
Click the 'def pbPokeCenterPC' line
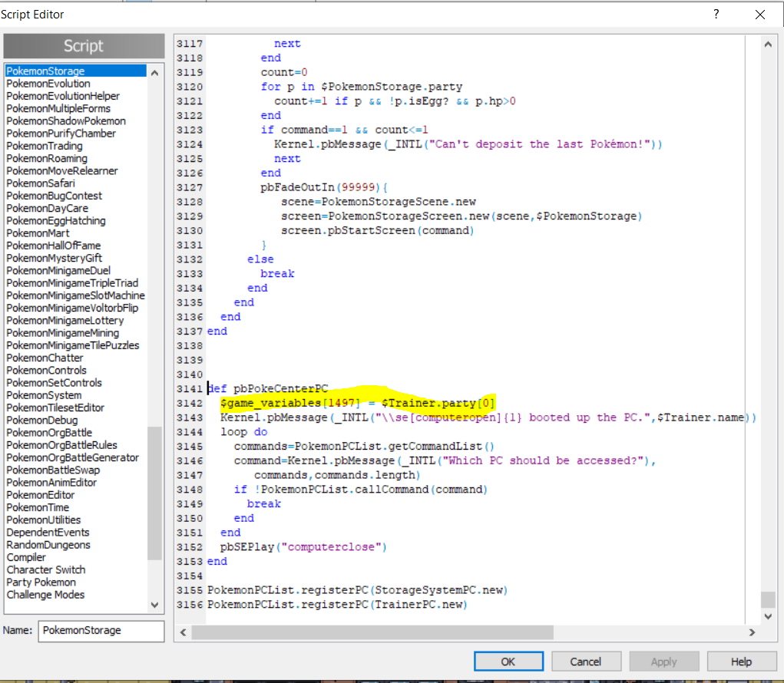pos(268,389)
